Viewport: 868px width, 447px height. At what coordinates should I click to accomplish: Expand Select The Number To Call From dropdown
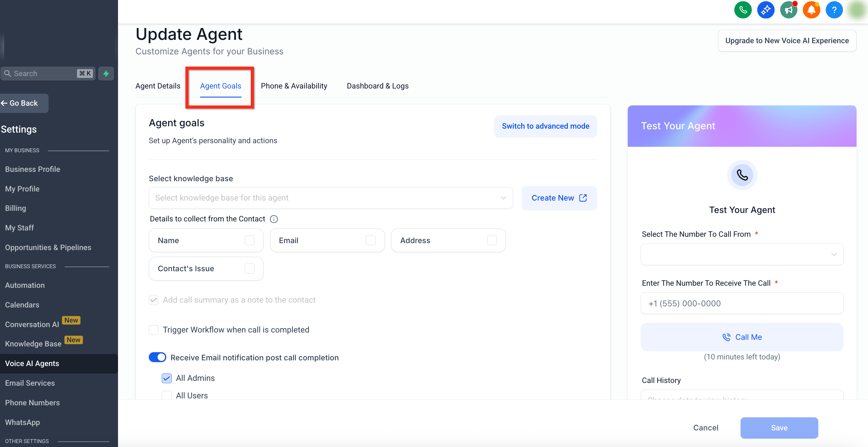click(x=742, y=255)
